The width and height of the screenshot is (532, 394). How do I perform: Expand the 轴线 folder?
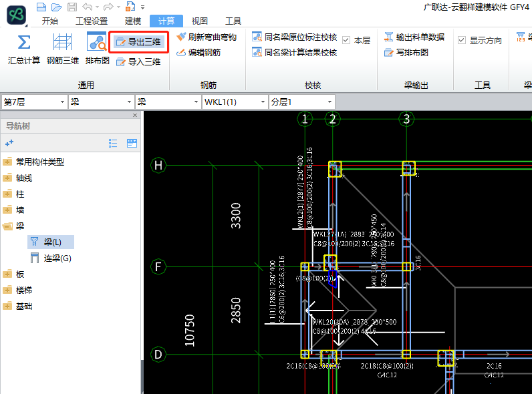pos(7,178)
